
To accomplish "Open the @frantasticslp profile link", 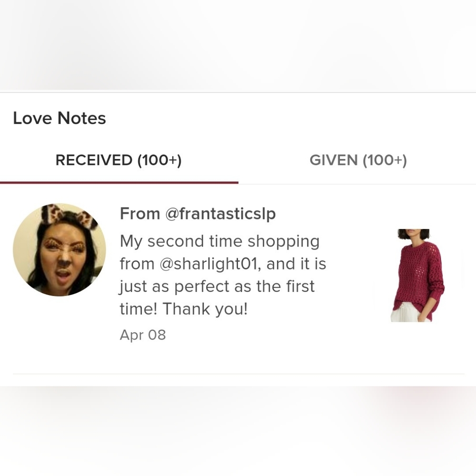I will (x=221, y=214).
